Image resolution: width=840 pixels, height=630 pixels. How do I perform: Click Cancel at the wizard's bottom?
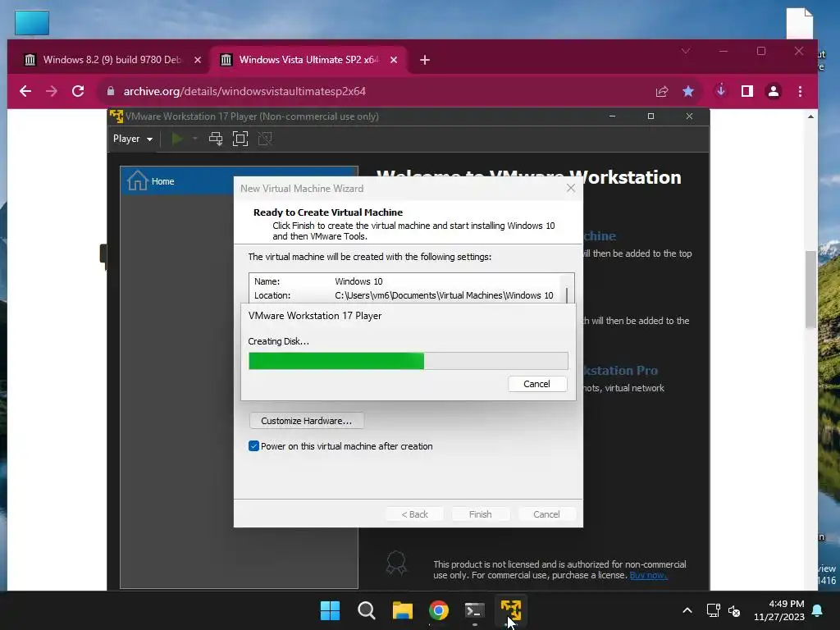click(546, 514)
